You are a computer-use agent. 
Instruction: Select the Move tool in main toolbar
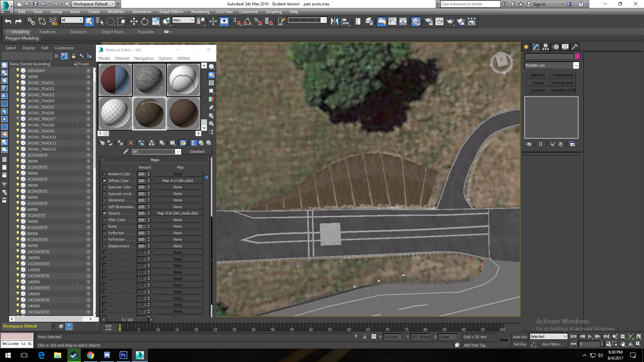pos(134,21)
